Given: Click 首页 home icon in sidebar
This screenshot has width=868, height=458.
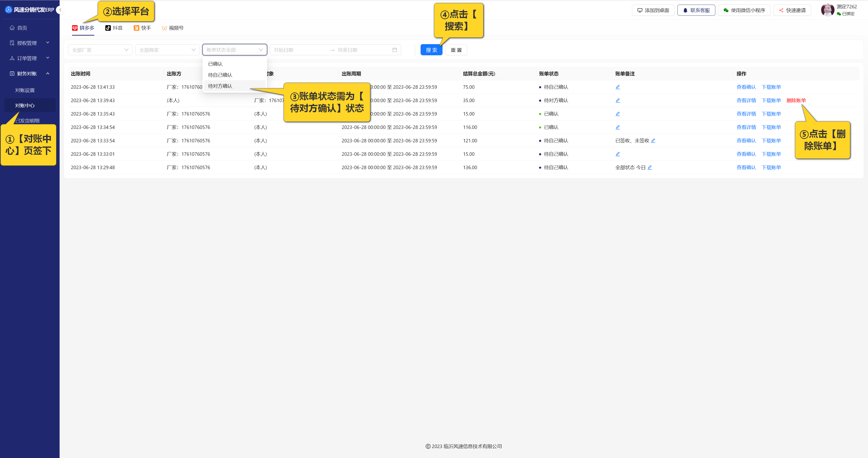Looking at the screenshot, I should coord(12,28).
